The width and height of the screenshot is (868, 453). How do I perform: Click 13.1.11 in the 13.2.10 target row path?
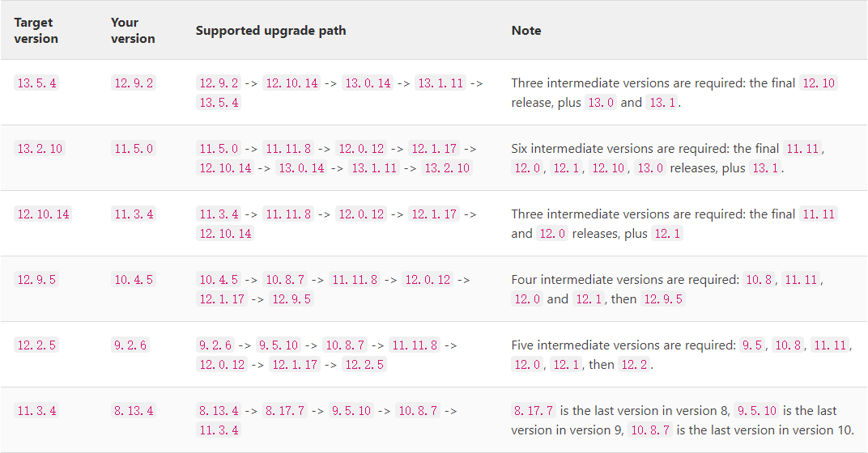click(374, 167)
